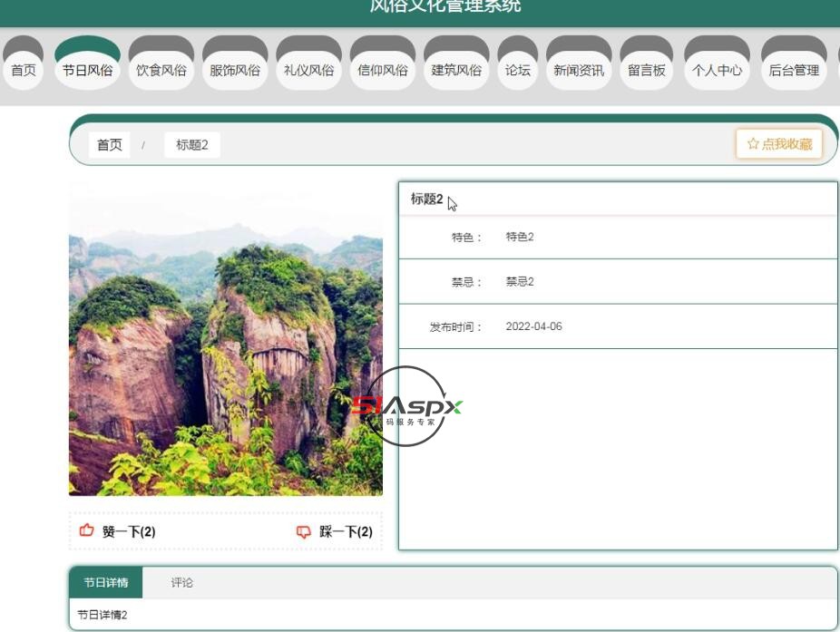Click 赞一下(2) like button

point(118,531)
